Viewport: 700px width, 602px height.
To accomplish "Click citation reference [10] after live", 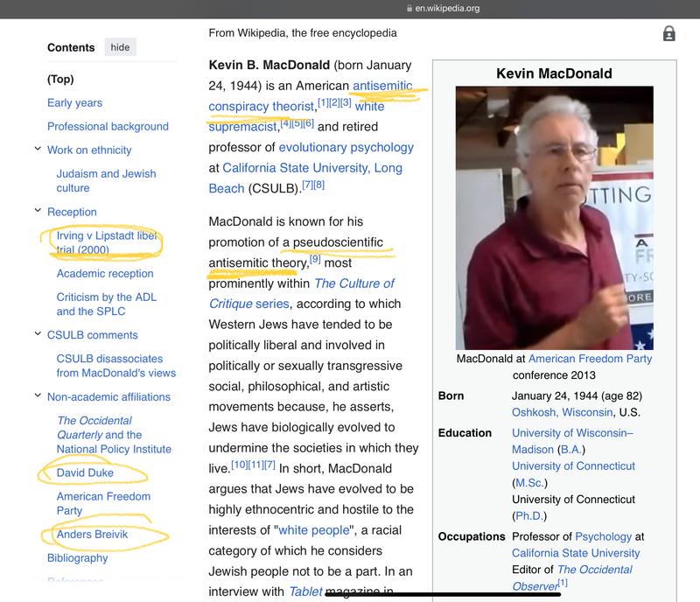I will (x=239, y=465).
